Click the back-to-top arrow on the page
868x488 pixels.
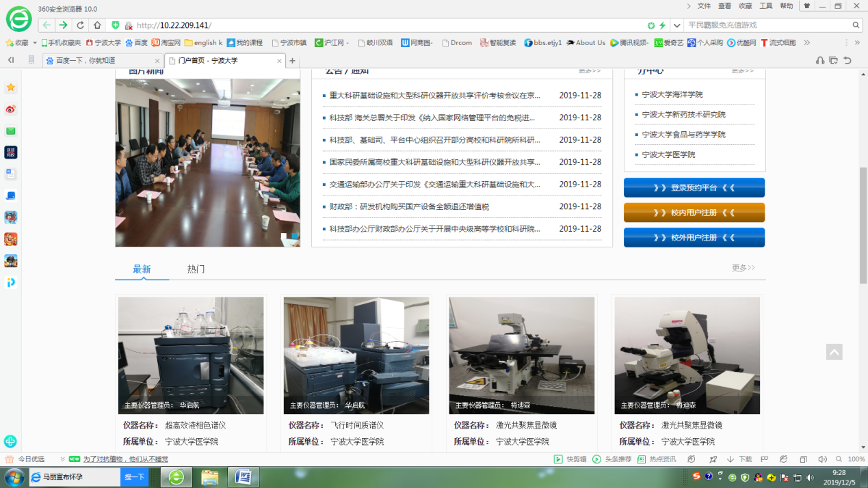point(834,352)
